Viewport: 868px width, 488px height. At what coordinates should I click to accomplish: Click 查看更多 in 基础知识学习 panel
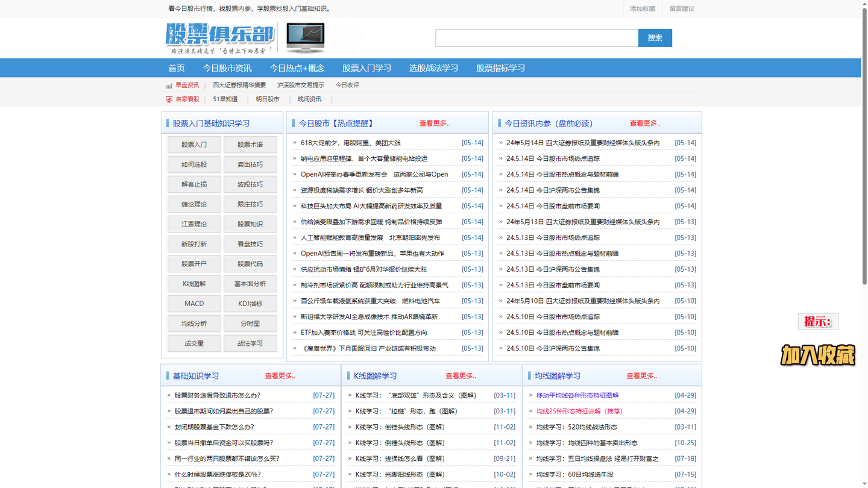[280, 376]
